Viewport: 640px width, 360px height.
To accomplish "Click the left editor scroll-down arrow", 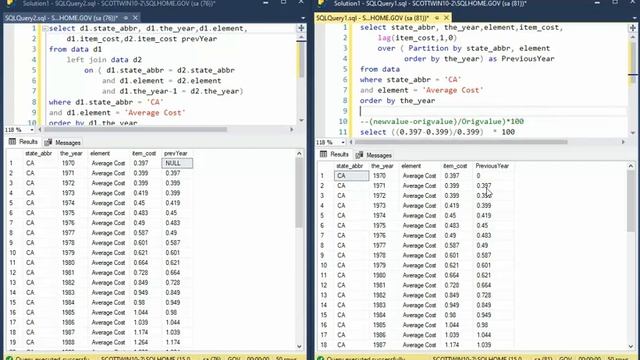I will (x=301, y=120).
